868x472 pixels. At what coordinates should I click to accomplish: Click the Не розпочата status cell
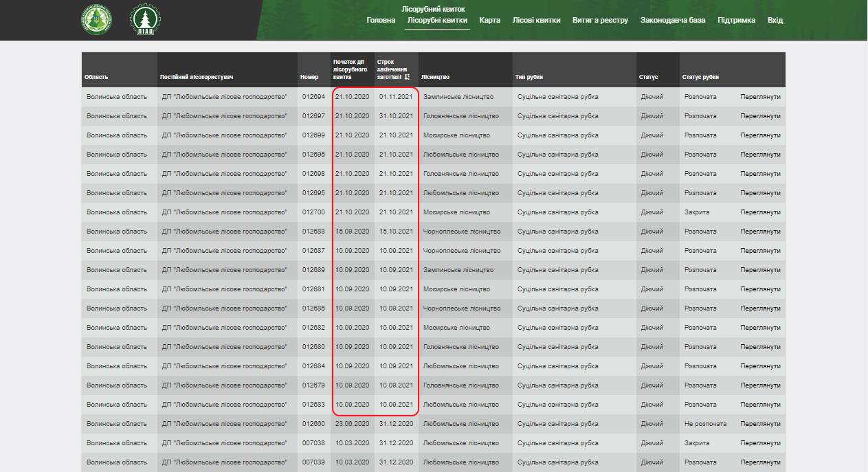tap(705, 424)
